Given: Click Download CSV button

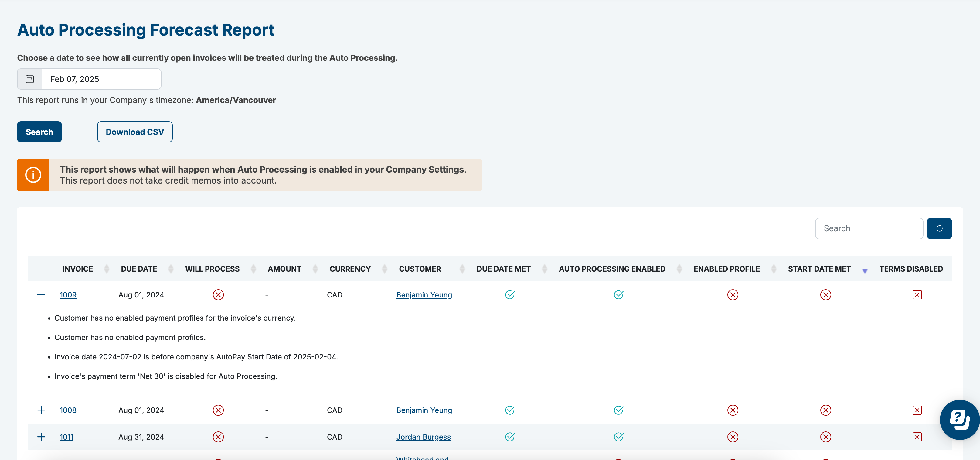Looking at the screenshot, I should [135, 132].
